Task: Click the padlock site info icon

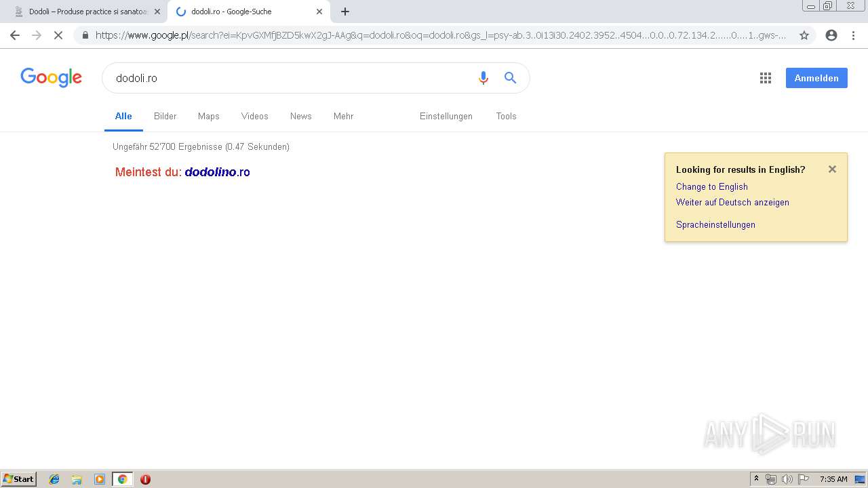Action: click(x=85, y=35)
